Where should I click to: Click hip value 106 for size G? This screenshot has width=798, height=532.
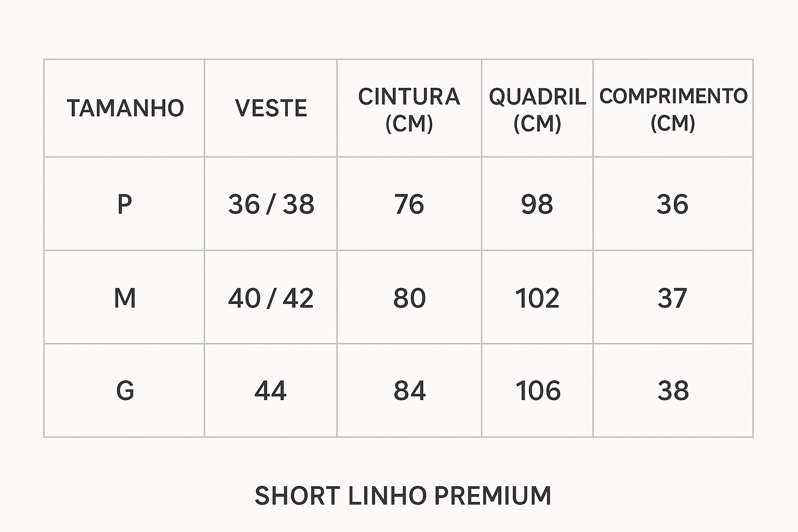pos(538,391)
